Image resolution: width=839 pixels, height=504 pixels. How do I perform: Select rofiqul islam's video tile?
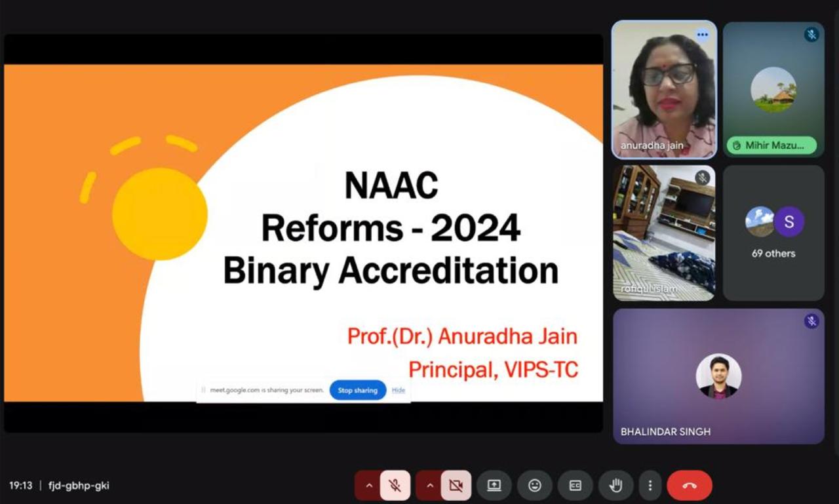click(664, 233)
